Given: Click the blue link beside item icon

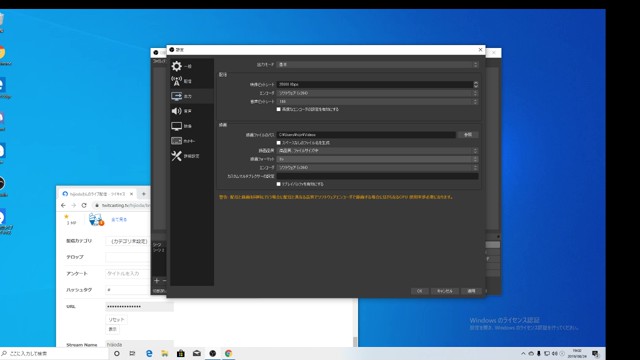Looking at the screenshot, I should click(119, 220).
